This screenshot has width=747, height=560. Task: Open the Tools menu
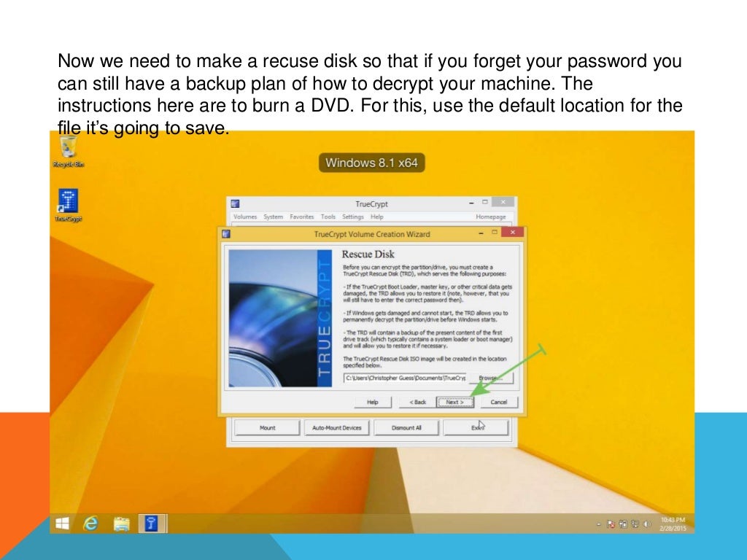pyautogui.click(x=328, y=217)
